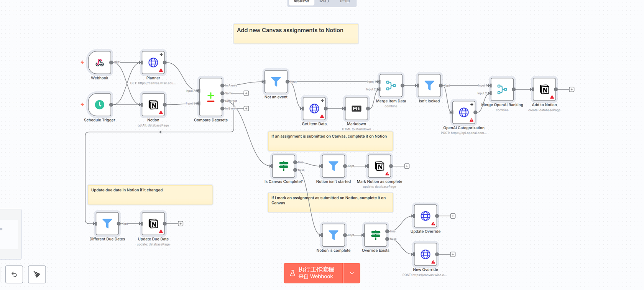Open the Update Due Date Notion node
The image size is (644, 290).
[153, 224]
